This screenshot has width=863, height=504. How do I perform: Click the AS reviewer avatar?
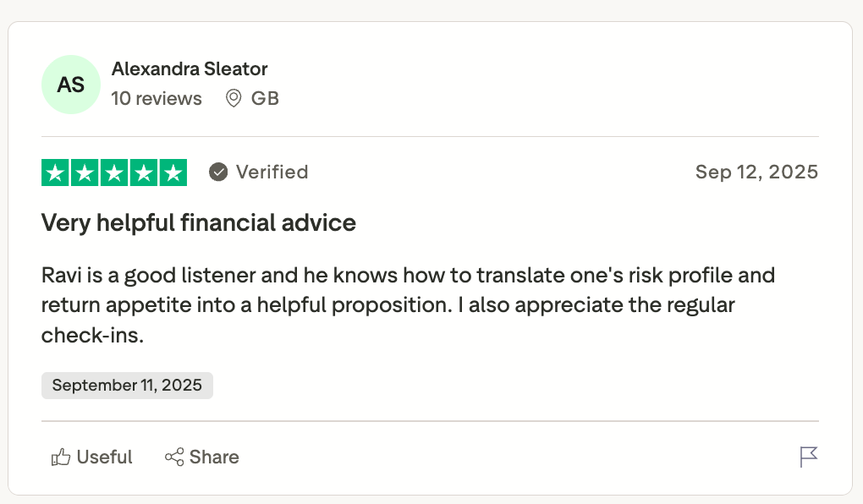pos(71,85)
